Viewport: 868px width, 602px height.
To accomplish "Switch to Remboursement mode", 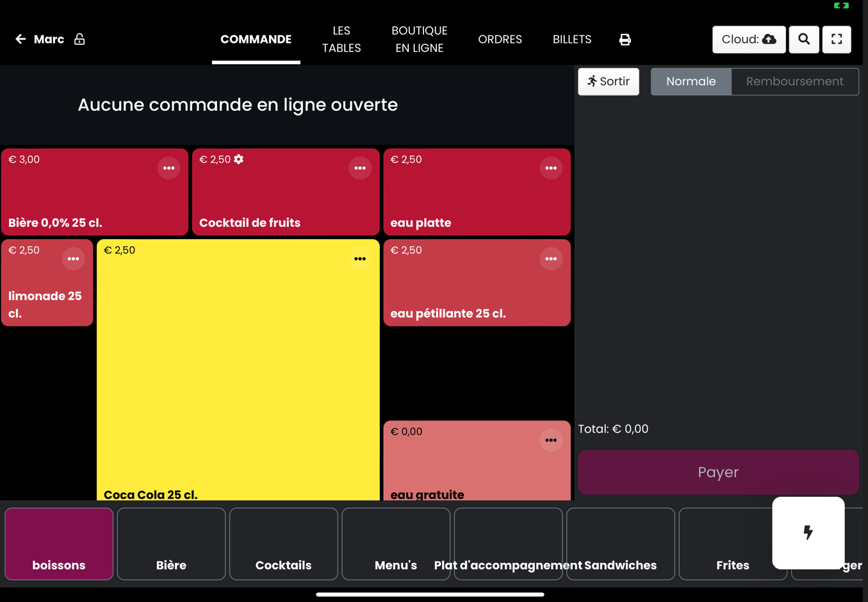I will pos(794,81).
